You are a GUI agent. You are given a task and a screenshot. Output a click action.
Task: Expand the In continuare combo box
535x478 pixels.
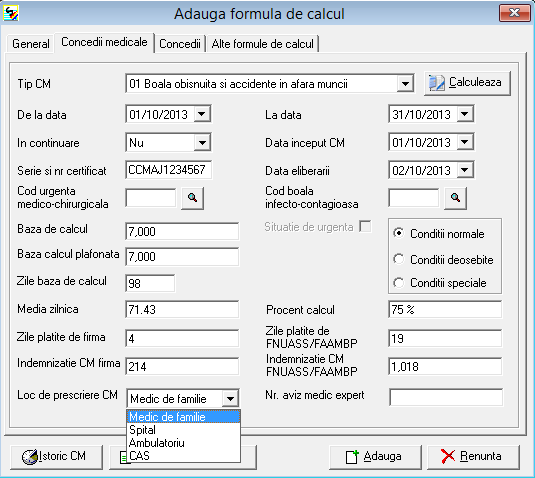202,142
